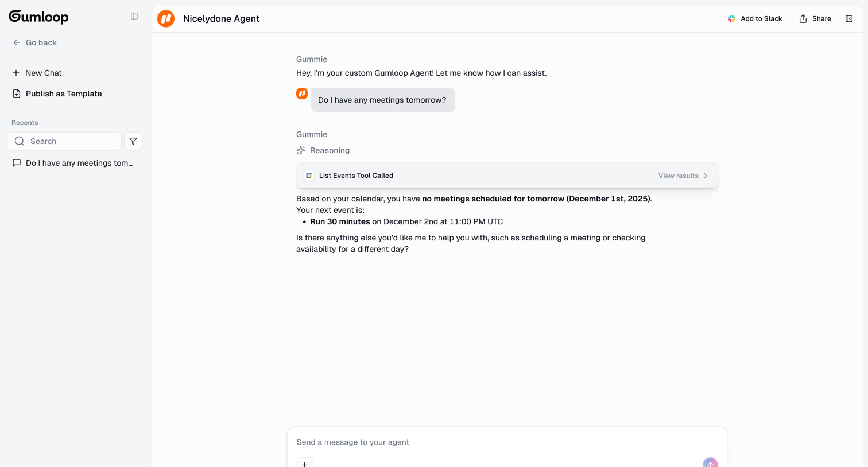Click the Publish as Template document icon

(17, 94)
